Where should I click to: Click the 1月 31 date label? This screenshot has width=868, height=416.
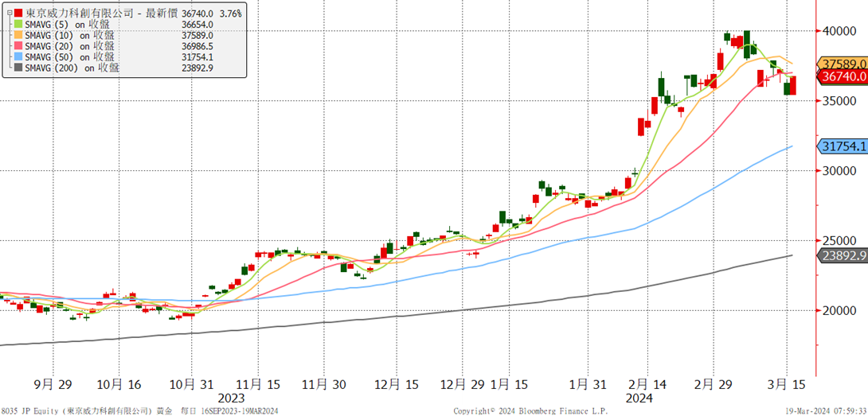tap(588, 384)
